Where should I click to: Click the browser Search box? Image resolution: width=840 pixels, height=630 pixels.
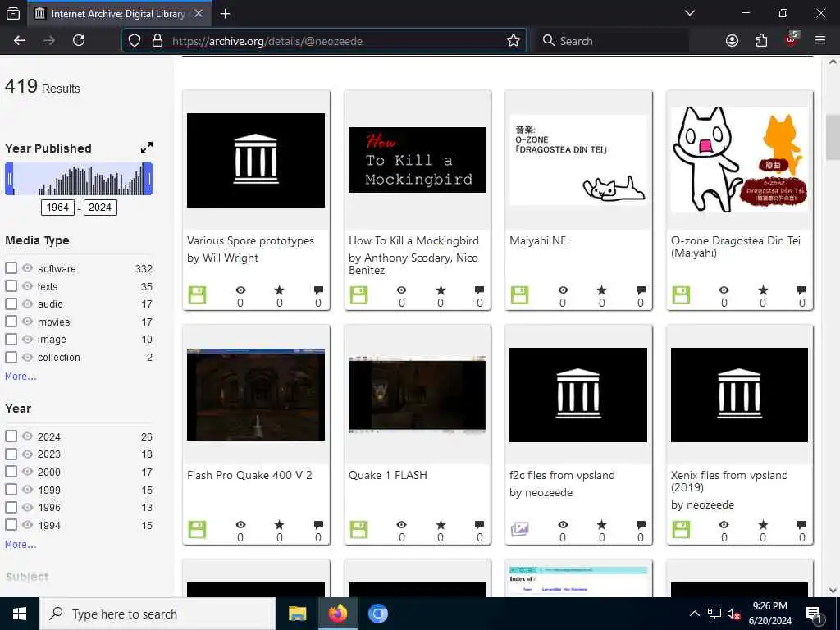pyautogui.click(x=612, y=41)
